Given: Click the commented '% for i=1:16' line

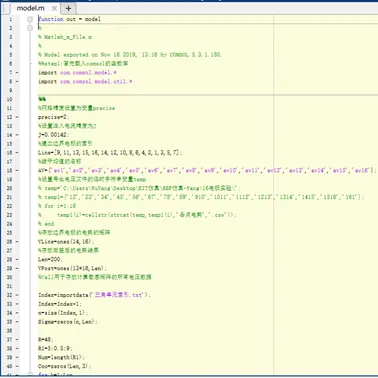Looking at the screenshot, I should coord(57,206).
